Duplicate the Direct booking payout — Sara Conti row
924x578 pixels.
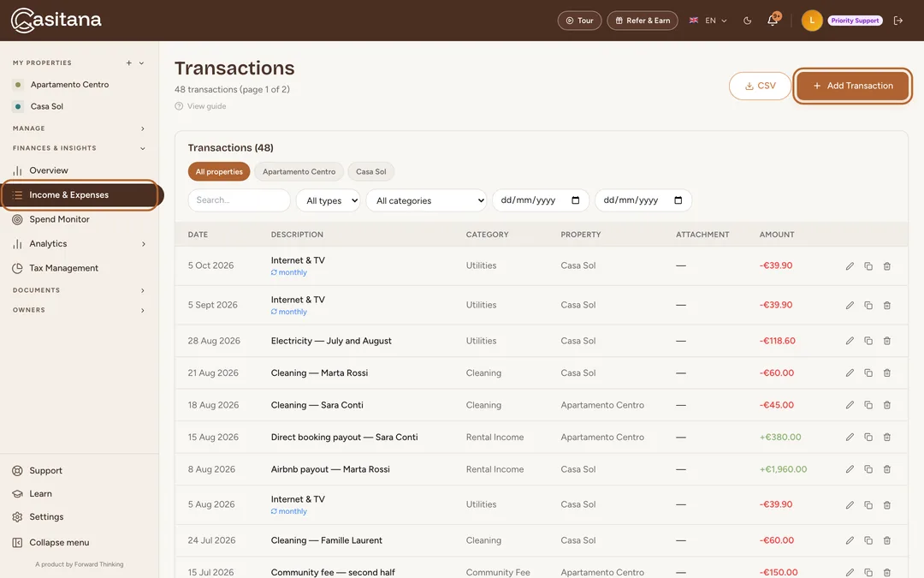click(x=868, y=437)
